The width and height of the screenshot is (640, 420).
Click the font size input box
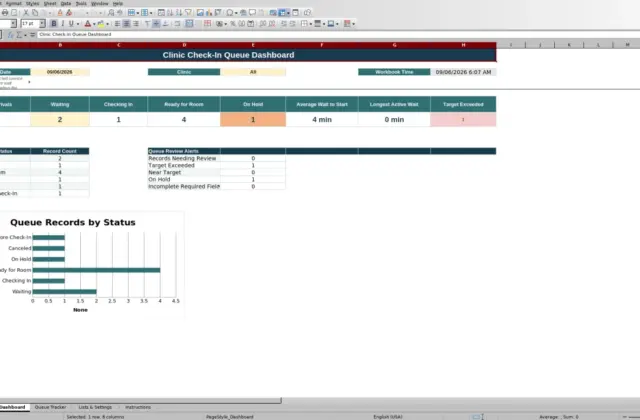30,23
